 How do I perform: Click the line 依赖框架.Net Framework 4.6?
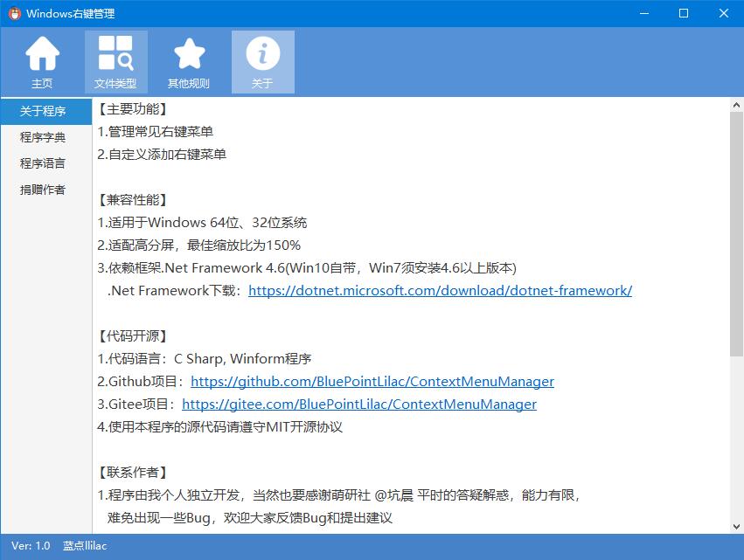click(x=307, y=268)
